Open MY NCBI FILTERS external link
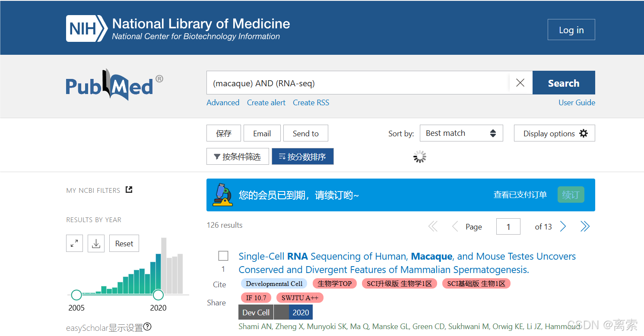This screenshot has width=644, height=336. point(128,189)
